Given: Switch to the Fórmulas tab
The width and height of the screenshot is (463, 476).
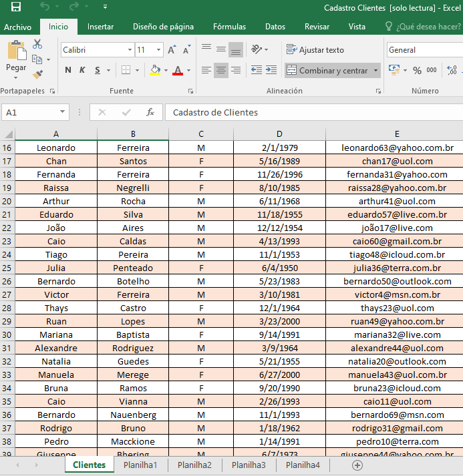Looking at the screenshot, I should pos(229,27).
